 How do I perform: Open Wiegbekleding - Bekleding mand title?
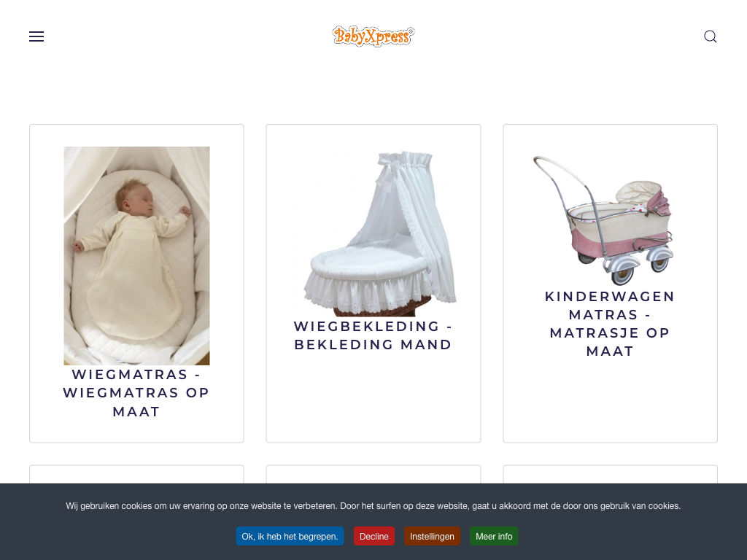pos(373,335)
